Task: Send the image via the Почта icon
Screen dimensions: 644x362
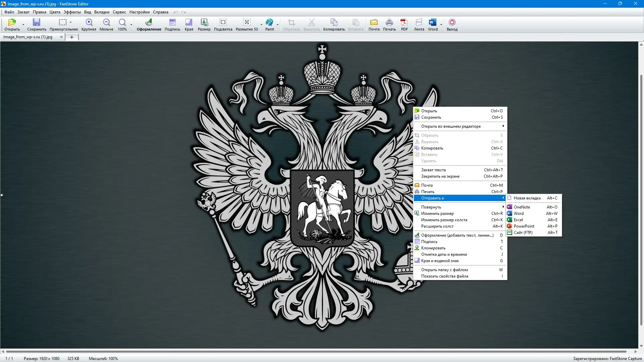Action: (374, 23)
